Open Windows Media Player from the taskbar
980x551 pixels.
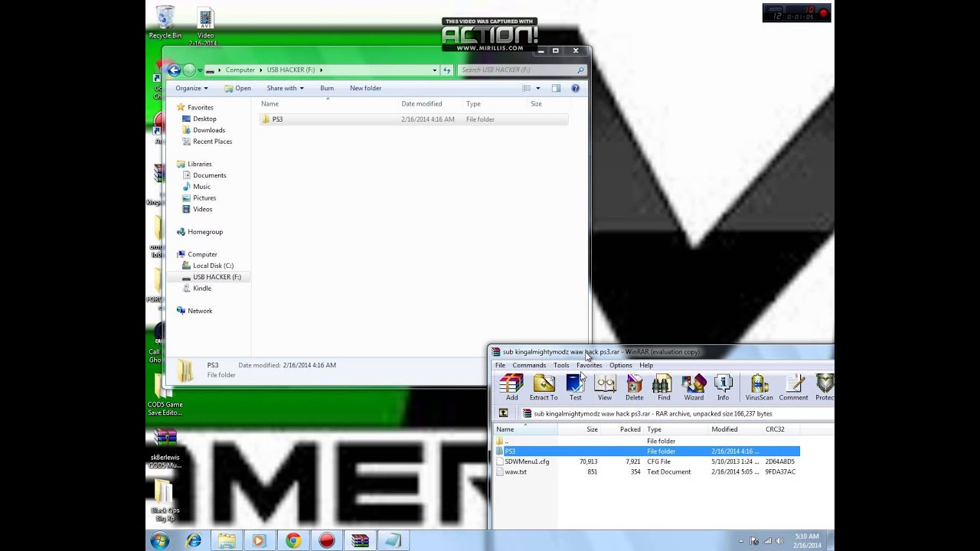coord(260,540)
